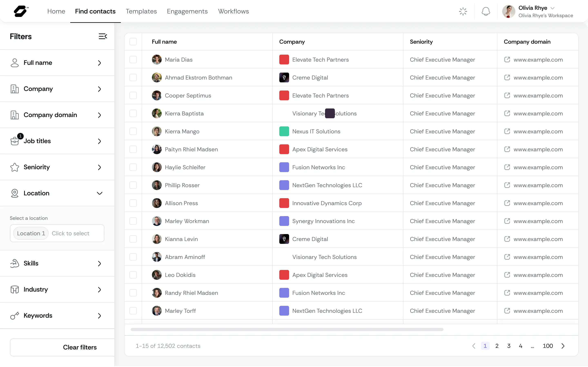Select the checkbox for Leo Dokidis
This screenshot has width=588, height=367.
(133, 275)
